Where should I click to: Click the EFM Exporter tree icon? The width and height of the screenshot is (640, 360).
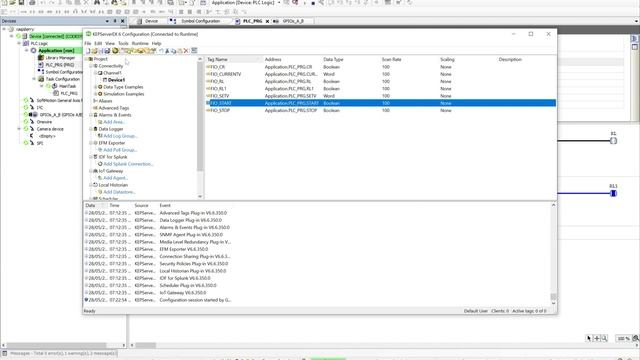tap(96, 143)
